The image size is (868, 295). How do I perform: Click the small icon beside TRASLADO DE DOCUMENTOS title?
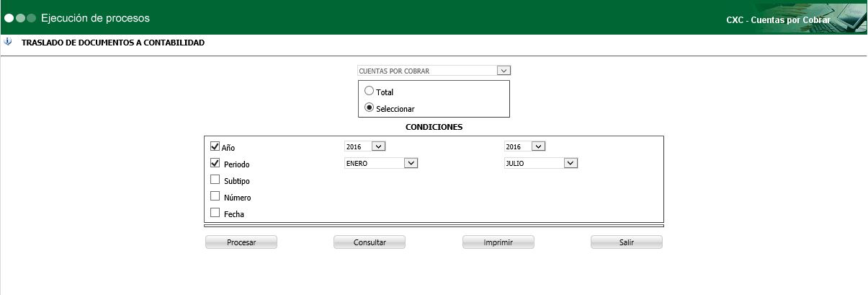tap(8, 42)
